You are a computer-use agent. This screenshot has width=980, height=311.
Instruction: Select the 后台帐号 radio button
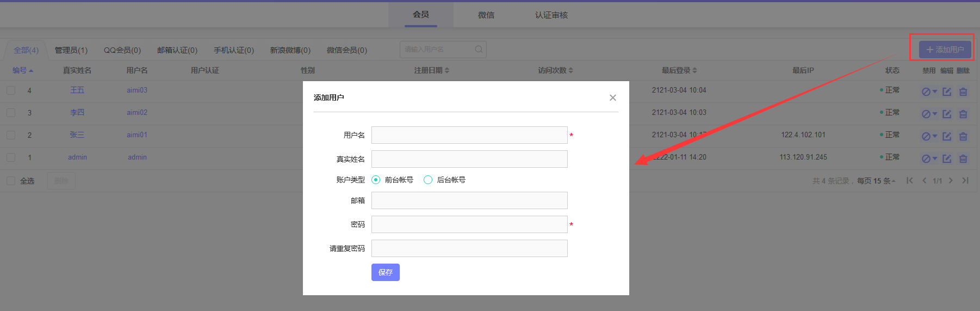428,180
